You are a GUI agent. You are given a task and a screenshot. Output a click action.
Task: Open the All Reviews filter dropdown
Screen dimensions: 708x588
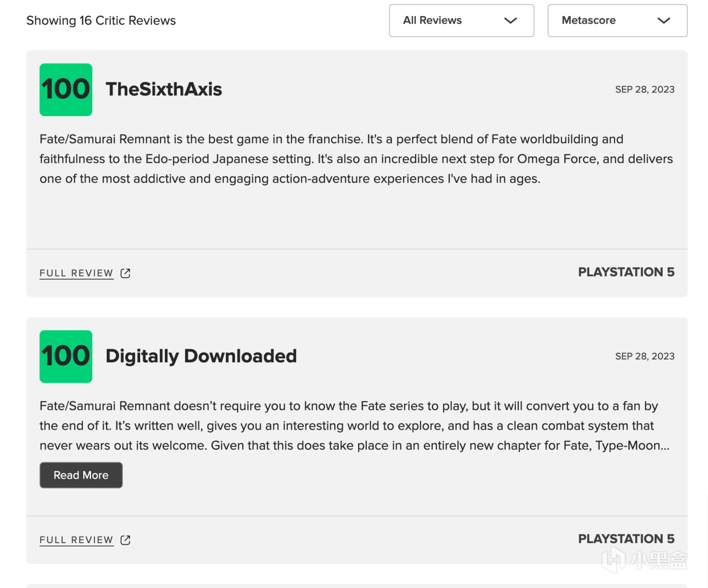pyautogui.click(x=461, y=21)
